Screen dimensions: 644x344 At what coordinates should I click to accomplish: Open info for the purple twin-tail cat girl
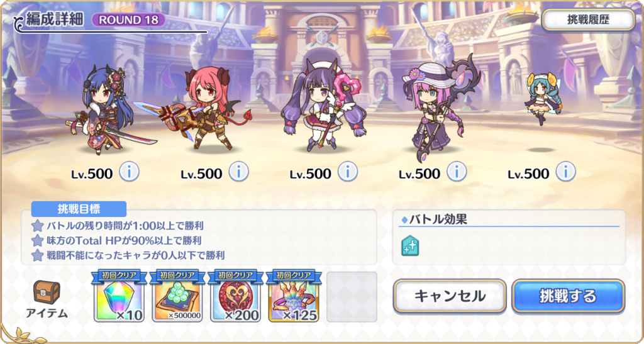[347, 173]
